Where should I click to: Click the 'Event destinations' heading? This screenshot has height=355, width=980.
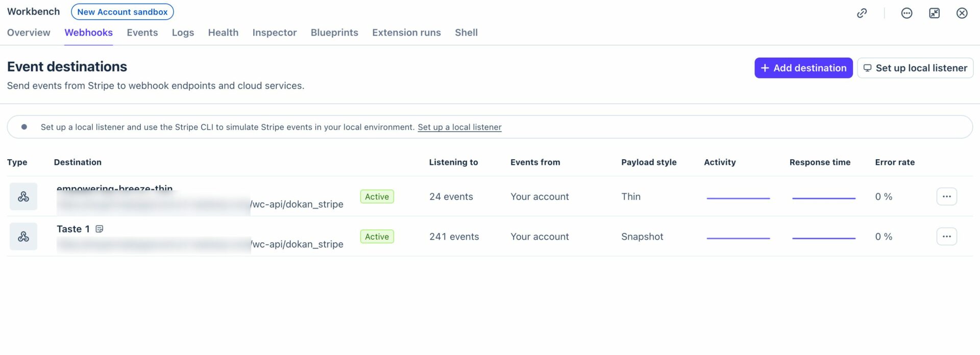tap(67, 67)
